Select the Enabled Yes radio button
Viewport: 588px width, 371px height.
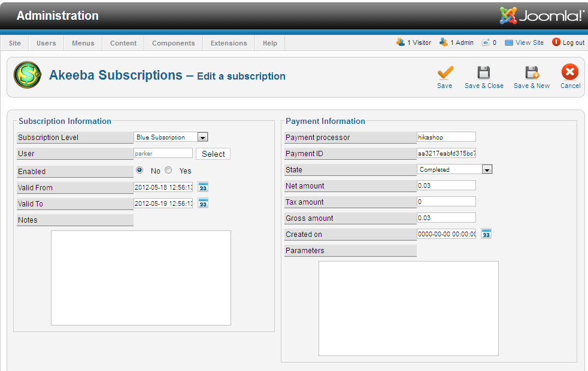(x=168, y=170)
